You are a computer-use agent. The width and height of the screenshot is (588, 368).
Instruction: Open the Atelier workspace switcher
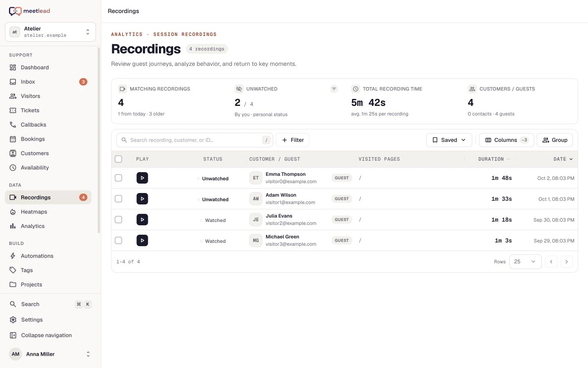tap(50, 32)
